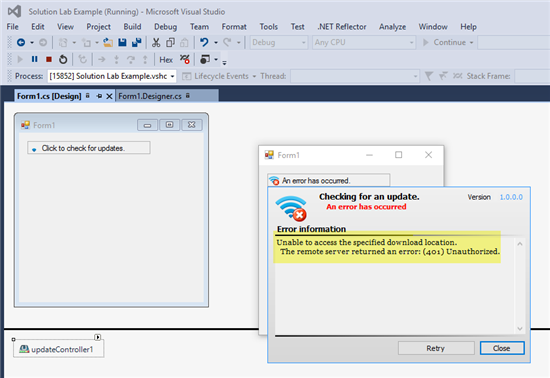Click the Save All icon
The height and width of the screenshot is (378, 550).
(136, 43)
